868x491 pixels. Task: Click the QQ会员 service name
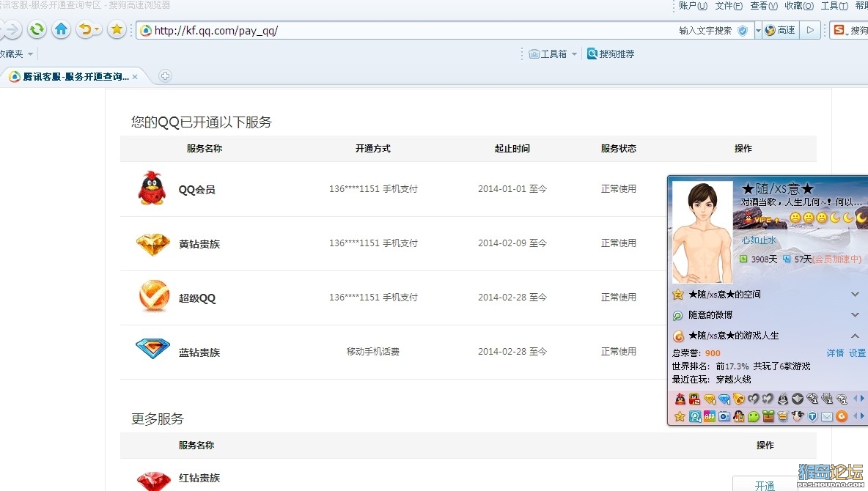[196, 190]
